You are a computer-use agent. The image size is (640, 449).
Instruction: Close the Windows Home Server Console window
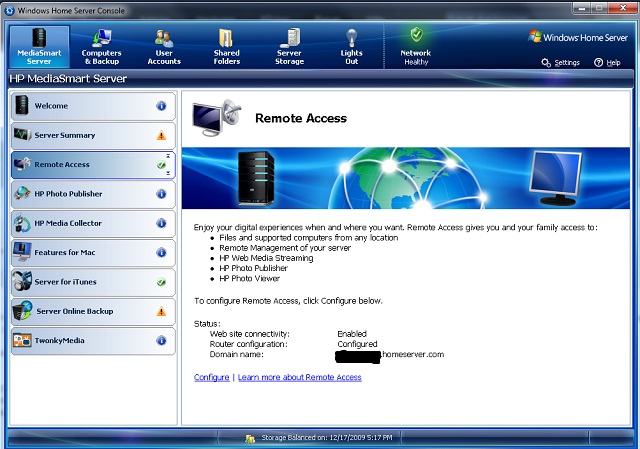pos(622,8)
